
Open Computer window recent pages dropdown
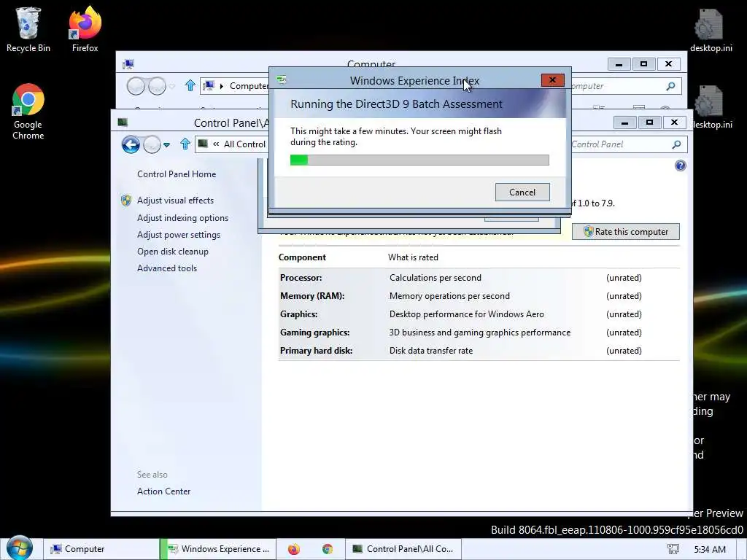pos(172,87)
